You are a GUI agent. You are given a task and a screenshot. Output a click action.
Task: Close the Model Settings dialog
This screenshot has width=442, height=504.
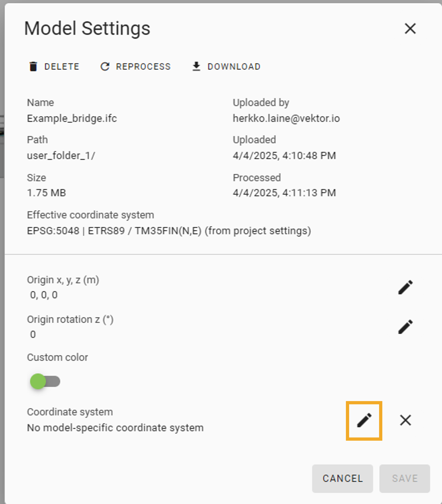[x=410, y=28]
